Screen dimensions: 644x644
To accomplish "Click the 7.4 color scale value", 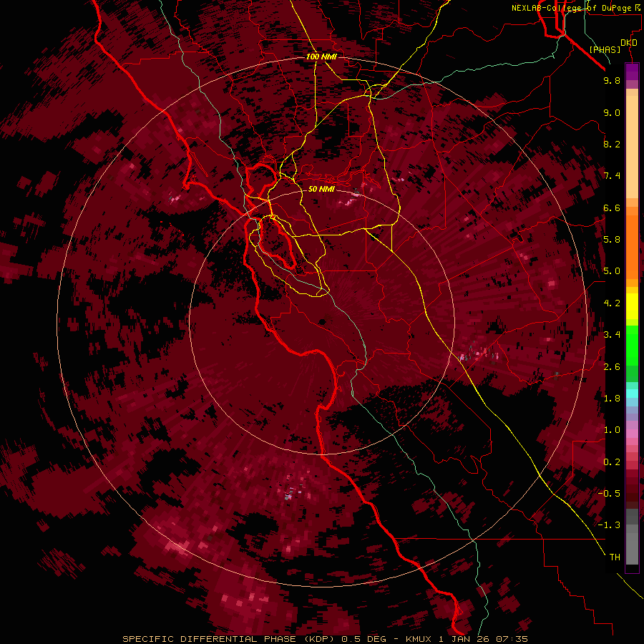I will (x=612, y=176).
